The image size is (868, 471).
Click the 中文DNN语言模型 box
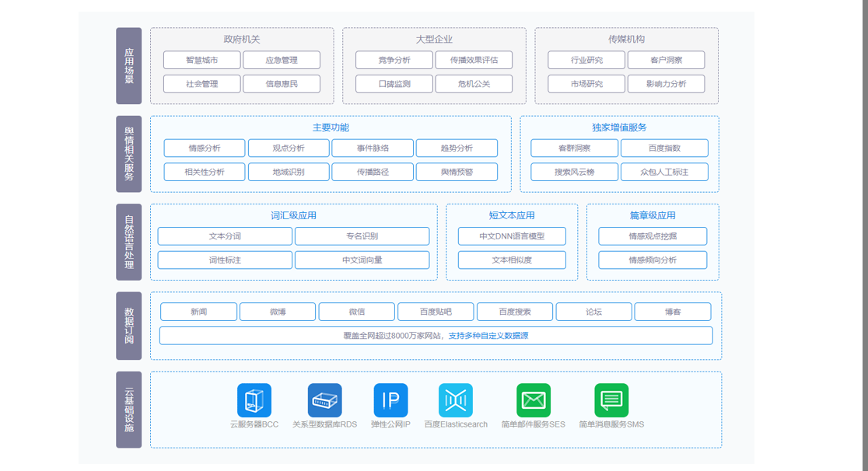click(512, 235)
